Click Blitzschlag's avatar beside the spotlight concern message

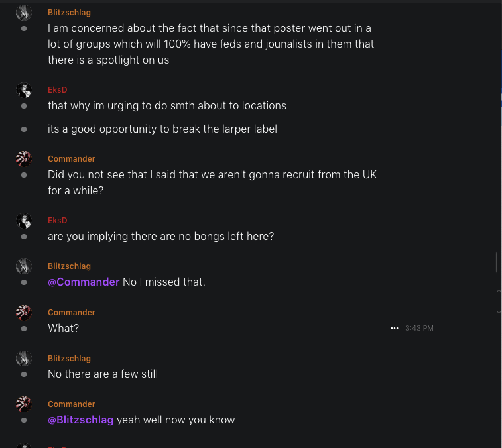coord(24,13)
